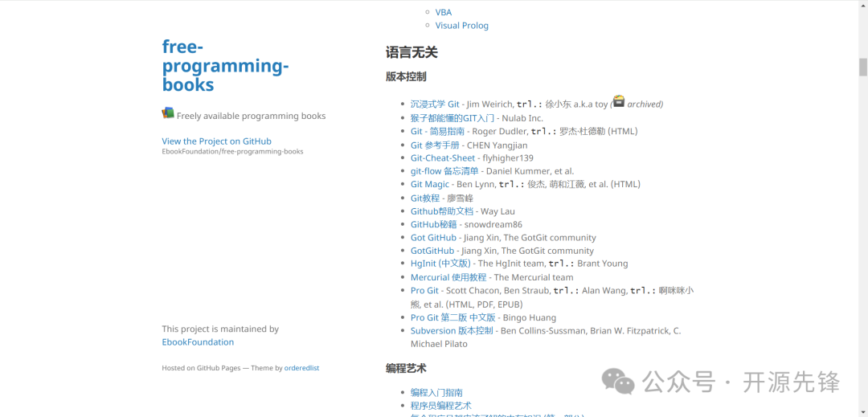Click the 廖雪峰 author text

pyautogui.click(x=461, y=198)
